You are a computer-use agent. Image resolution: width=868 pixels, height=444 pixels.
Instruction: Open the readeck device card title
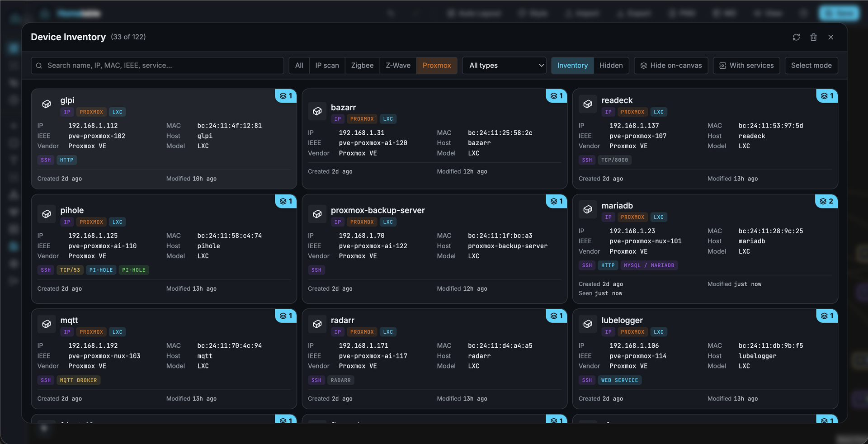tap(617, 100)
